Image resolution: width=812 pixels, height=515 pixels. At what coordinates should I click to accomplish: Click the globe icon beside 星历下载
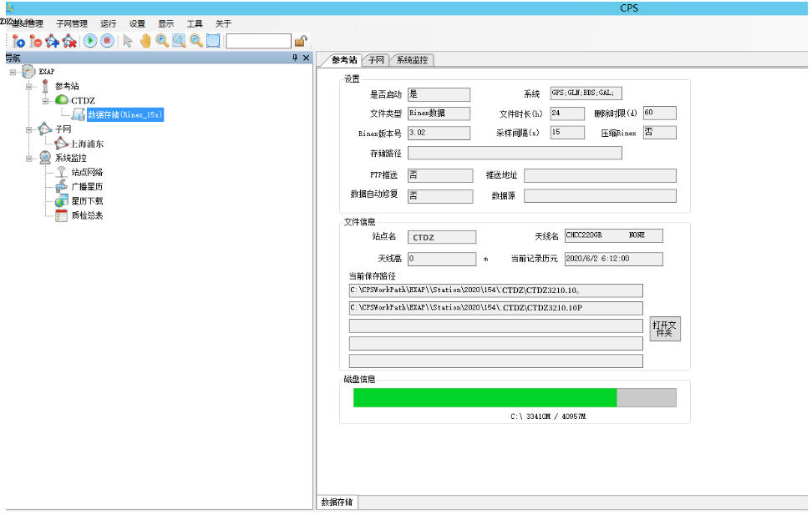pos(62,201)
